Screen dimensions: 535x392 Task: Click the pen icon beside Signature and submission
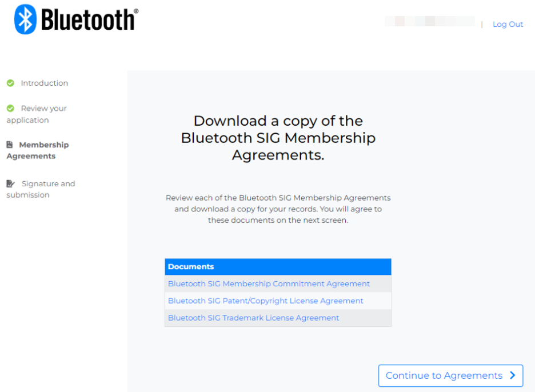(x=11, y=183)
